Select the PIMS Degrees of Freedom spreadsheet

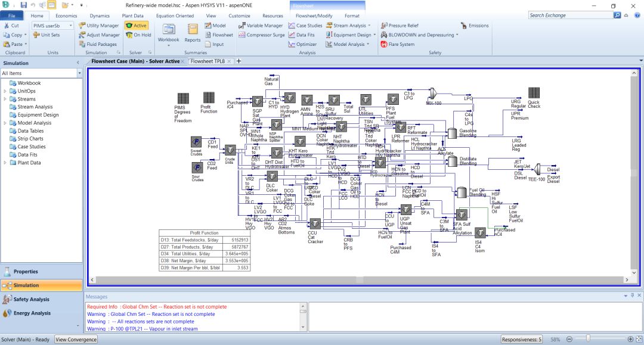point(183,98)
